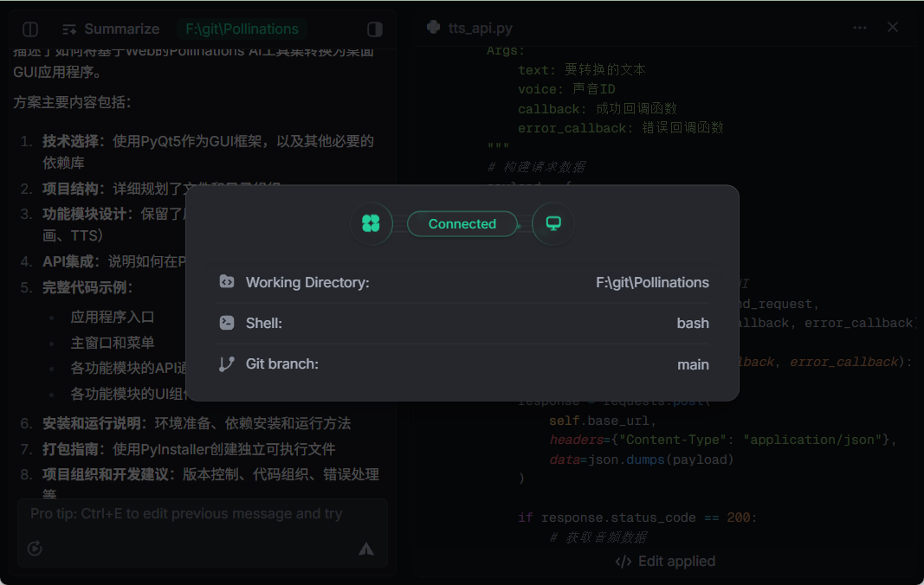Click docstring line text: 要转换的文本

582,69
